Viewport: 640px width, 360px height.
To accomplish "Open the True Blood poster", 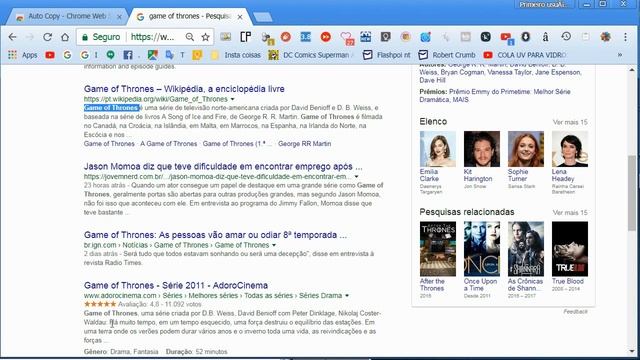I will coord(570,249).
